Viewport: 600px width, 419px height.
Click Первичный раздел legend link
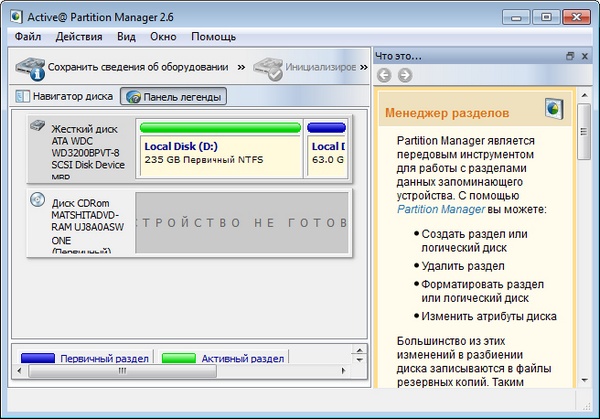(104, 359)
